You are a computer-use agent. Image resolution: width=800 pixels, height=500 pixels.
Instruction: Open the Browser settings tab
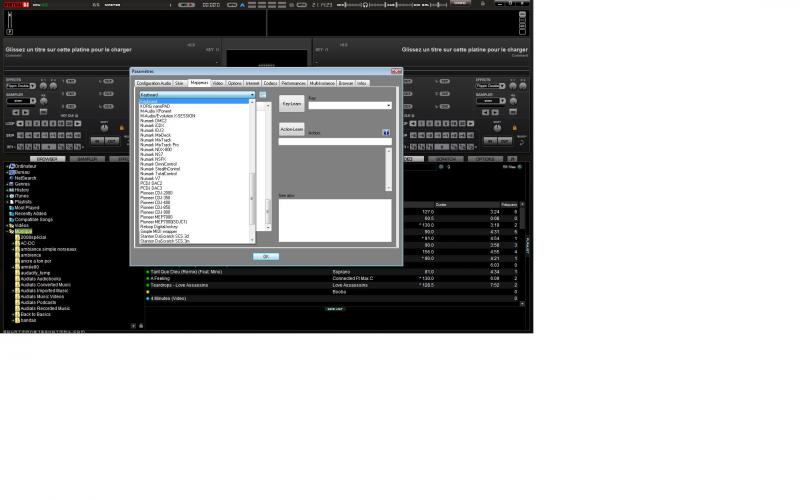[346, 83]
